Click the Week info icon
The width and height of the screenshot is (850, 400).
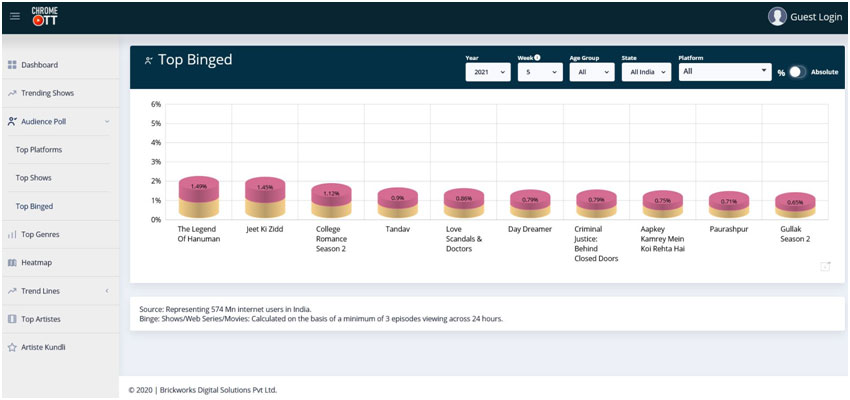[x=537, y=58]
